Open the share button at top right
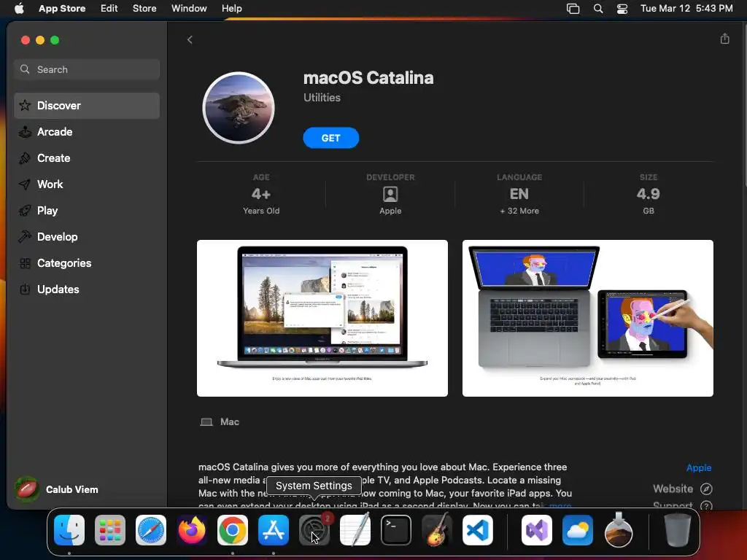The height and width of the screenshot is (560, 747). coord(724,39)
